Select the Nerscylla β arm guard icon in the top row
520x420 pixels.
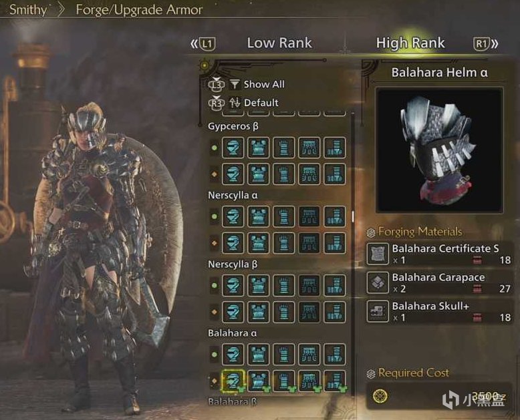point(283,286)
